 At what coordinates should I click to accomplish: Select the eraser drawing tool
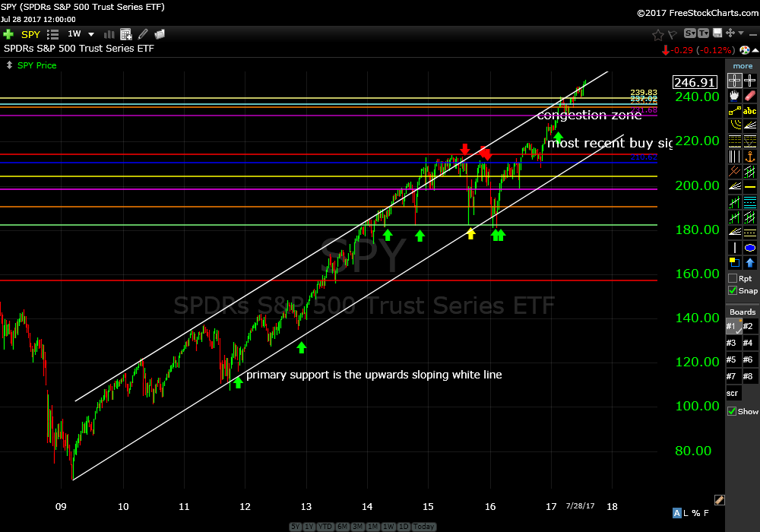pyautogui.click(x=750, y=96)
